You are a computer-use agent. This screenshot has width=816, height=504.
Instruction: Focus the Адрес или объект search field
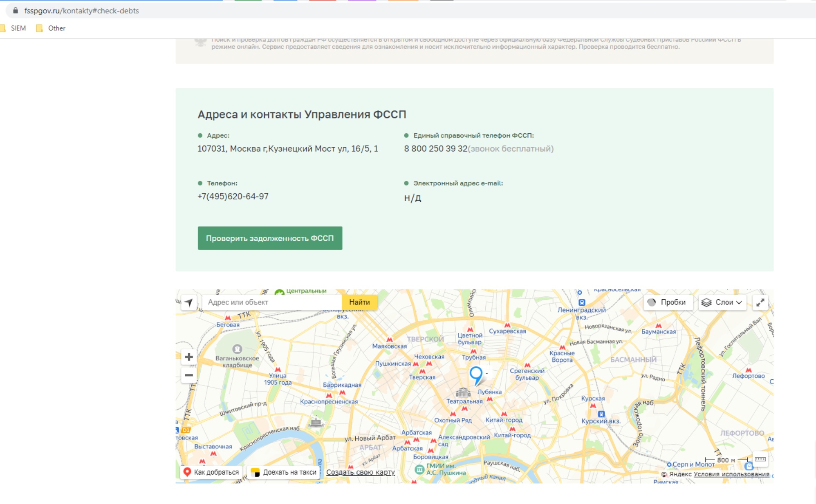tap(272, 302)
